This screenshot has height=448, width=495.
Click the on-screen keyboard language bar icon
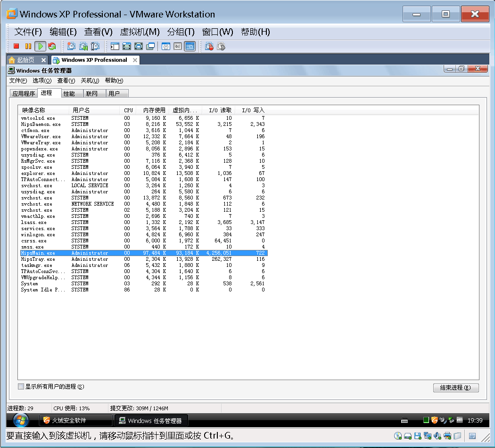click(x=404, y=421)
